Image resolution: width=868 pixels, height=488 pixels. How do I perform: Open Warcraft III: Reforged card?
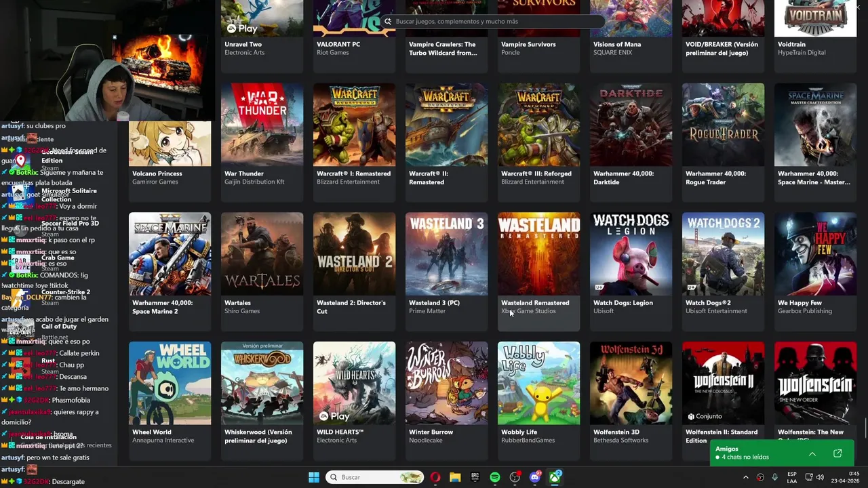[x=538, y=142]
